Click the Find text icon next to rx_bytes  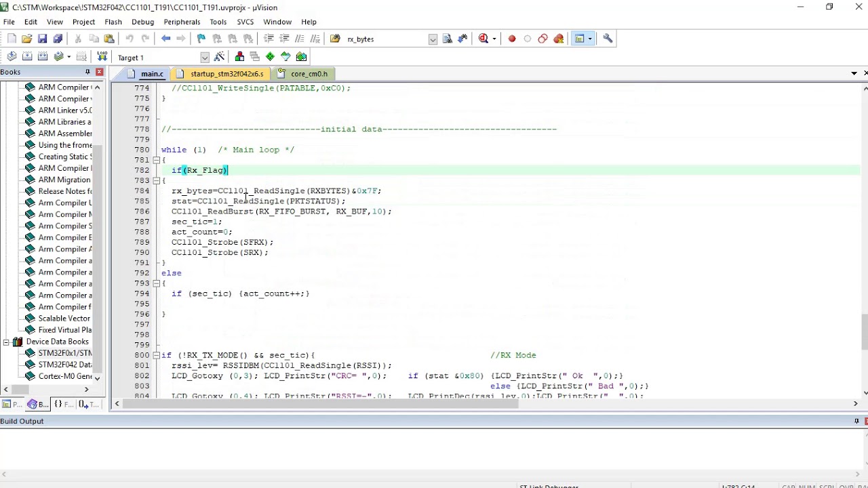[448, 39]
